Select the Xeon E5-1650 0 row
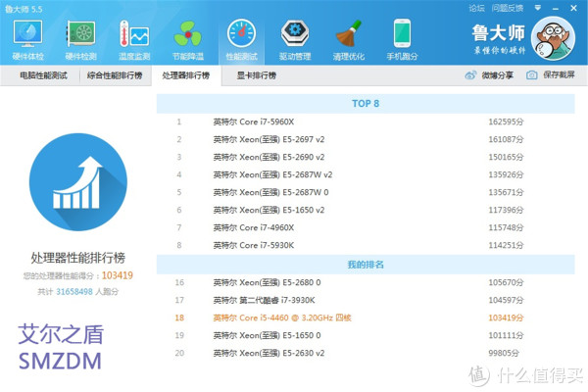588x392 pixels. point(366,335)
